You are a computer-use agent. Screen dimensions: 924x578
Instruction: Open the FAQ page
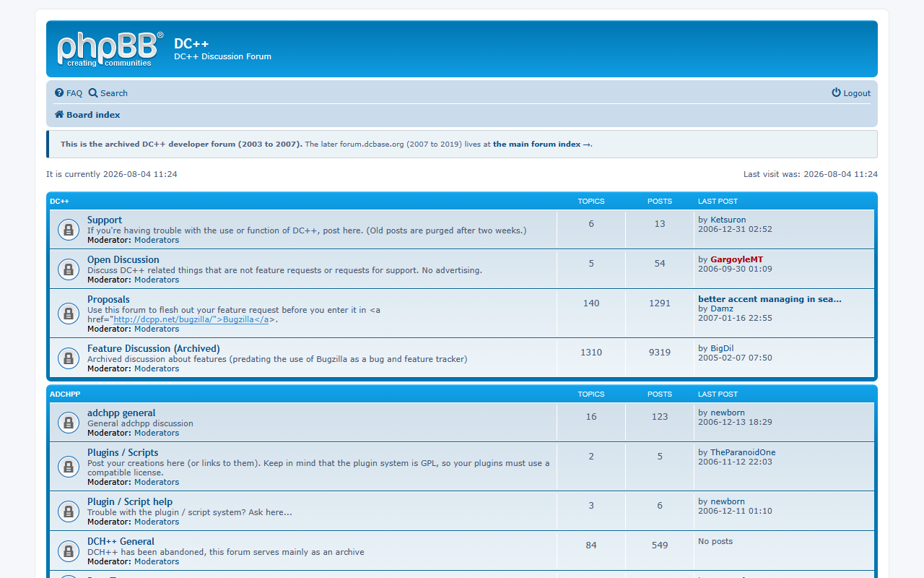(74, 93)
